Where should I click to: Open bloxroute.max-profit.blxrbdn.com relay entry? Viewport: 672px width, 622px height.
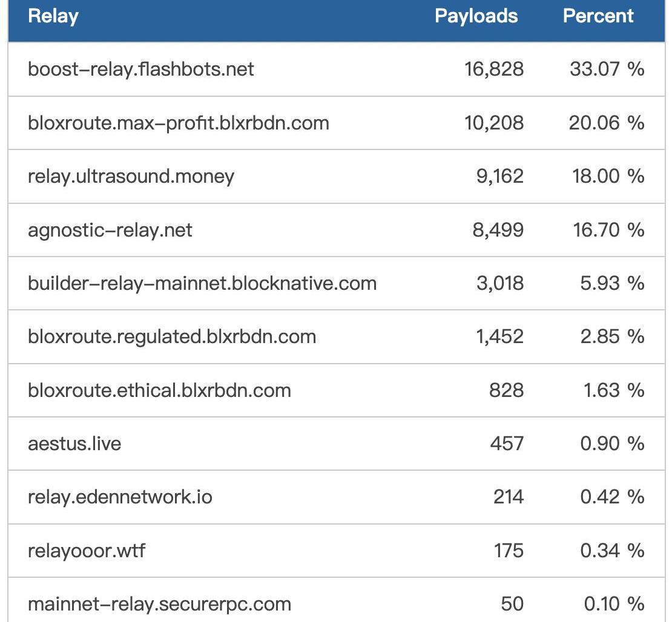coord(178,123)
